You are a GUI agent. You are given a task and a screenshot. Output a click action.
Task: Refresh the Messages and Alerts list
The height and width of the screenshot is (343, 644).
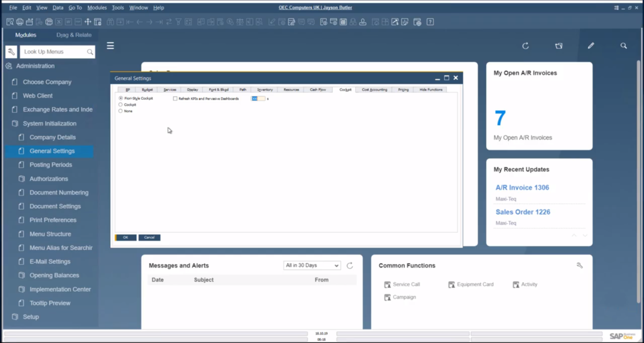(x=350, y=266)
